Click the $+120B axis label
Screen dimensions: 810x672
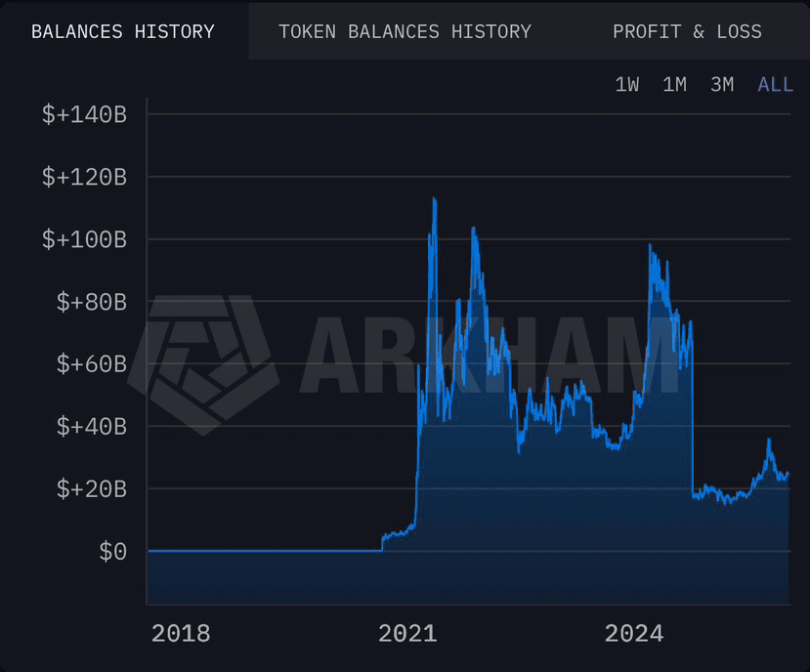point(84,177)
